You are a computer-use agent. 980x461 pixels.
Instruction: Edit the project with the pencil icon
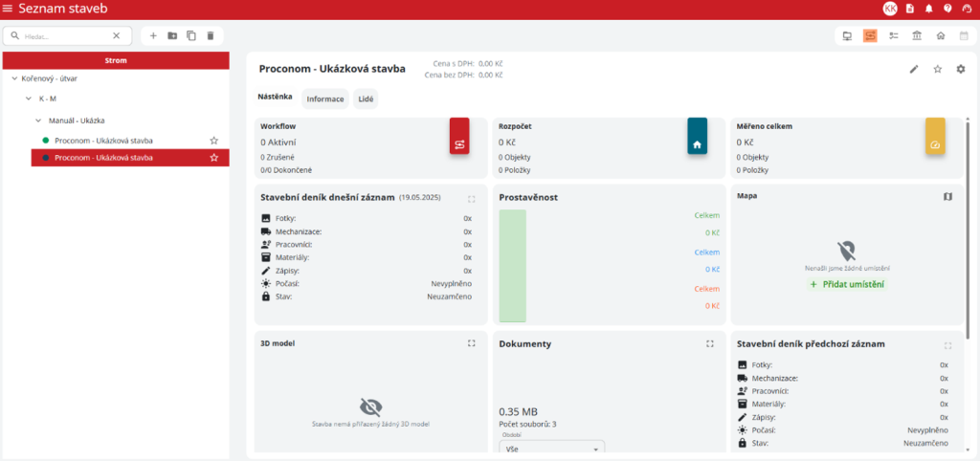pos(914,69)
